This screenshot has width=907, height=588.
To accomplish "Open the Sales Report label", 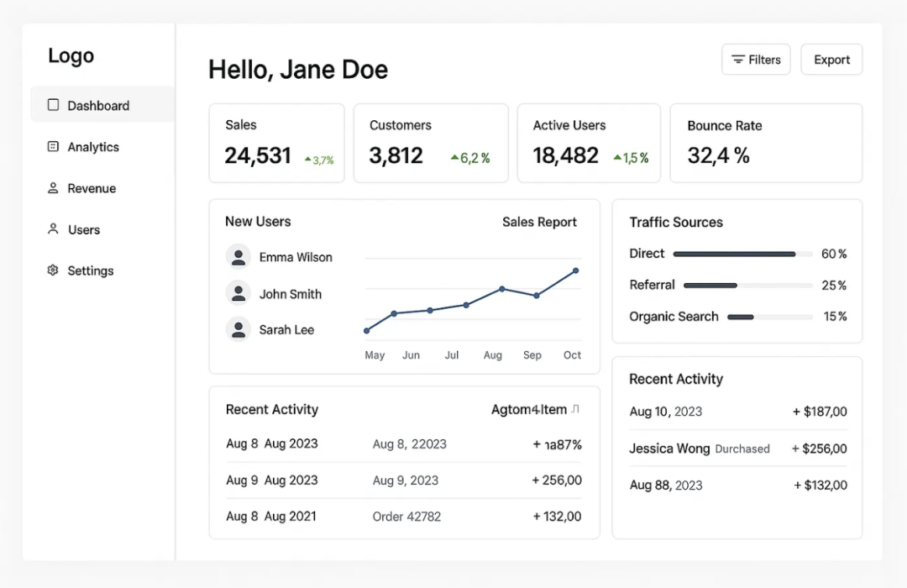I will point(539,222).
